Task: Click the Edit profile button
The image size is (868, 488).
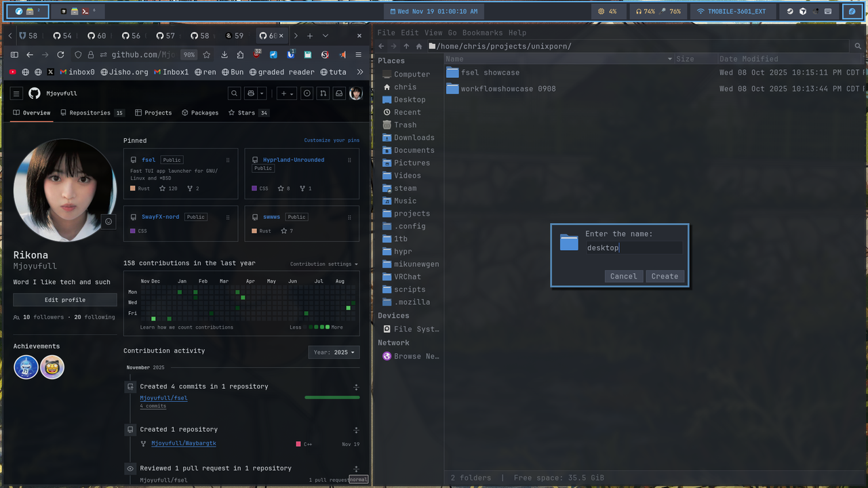Action: [x=64, y=300]
